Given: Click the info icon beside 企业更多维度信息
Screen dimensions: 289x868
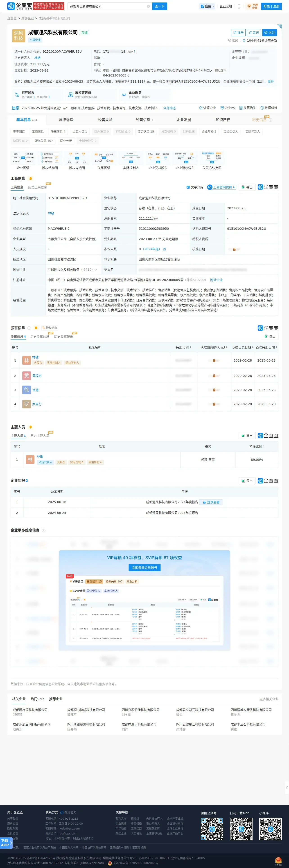Looking at the screenshot, I should (x=43, y=530).
